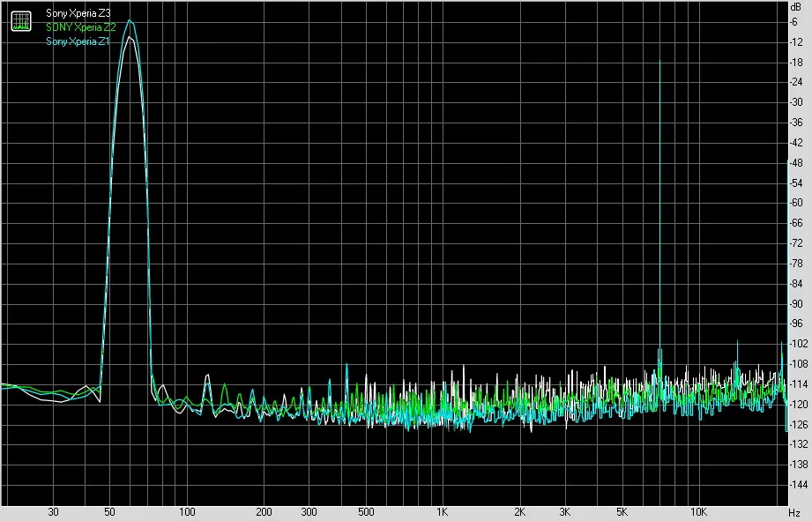
Task: Select the Sony Xperia Z1 legend entry
Action: point(78,41)
